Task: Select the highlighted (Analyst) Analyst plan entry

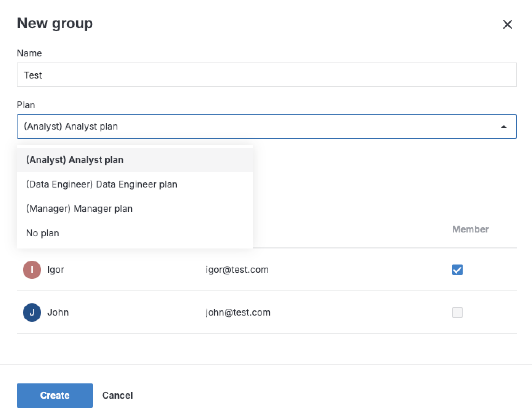Action: [75, 160]
